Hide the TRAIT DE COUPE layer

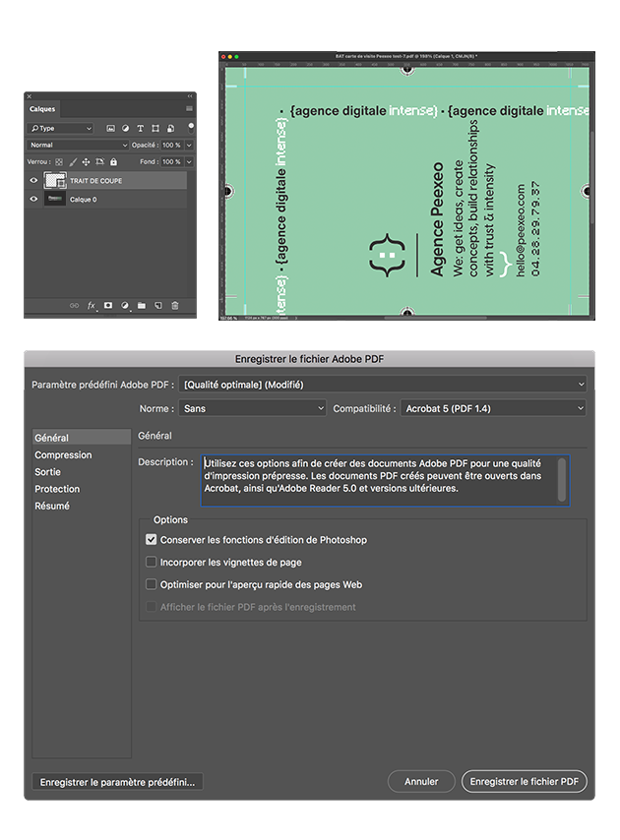[33, 181]
